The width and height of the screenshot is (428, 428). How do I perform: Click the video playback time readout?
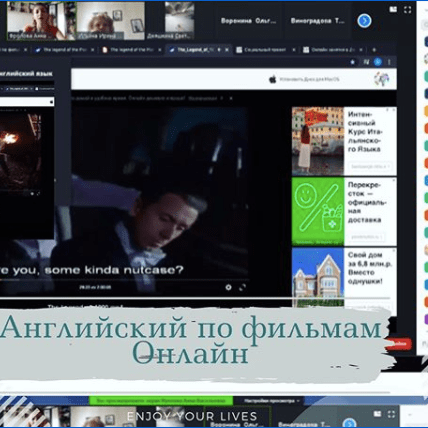(x=95, y=287)
